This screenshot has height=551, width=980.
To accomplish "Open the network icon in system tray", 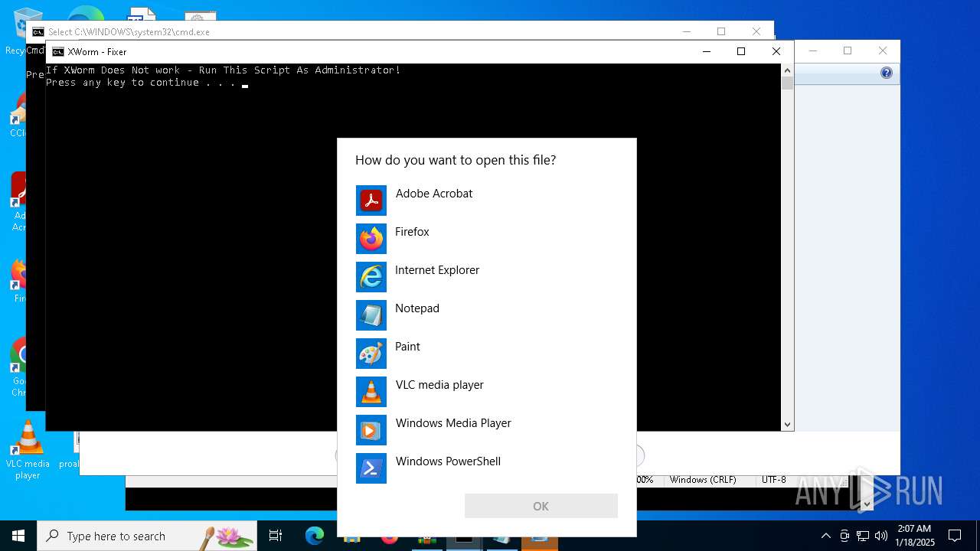I will tap(863, 536).
